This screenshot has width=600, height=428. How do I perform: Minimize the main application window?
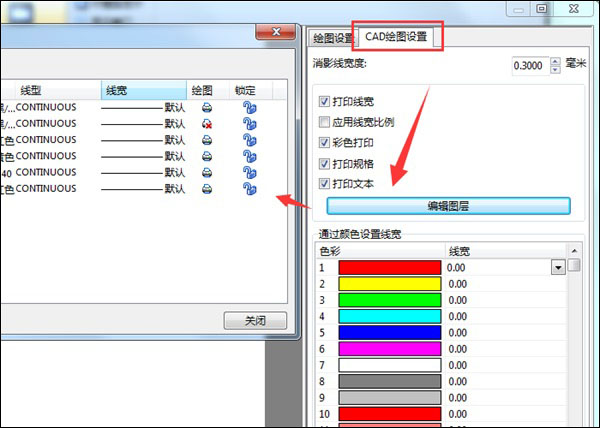519,8
